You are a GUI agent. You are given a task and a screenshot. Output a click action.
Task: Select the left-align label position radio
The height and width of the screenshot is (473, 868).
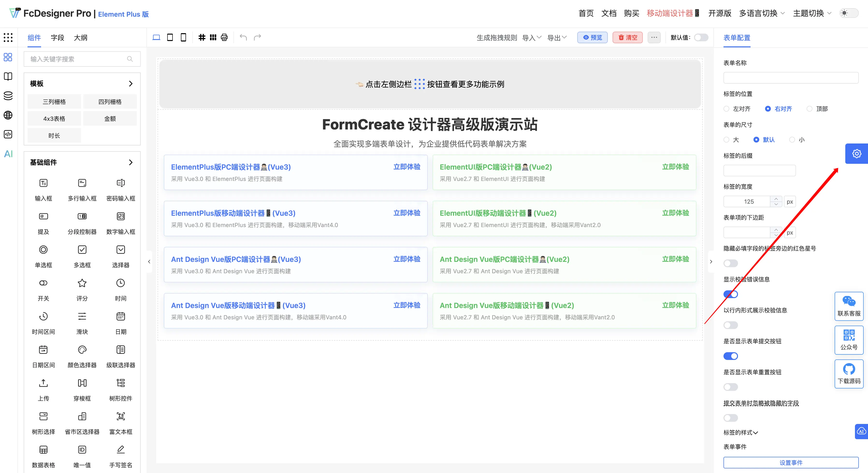pyautogui.click(x=727, y=109)
